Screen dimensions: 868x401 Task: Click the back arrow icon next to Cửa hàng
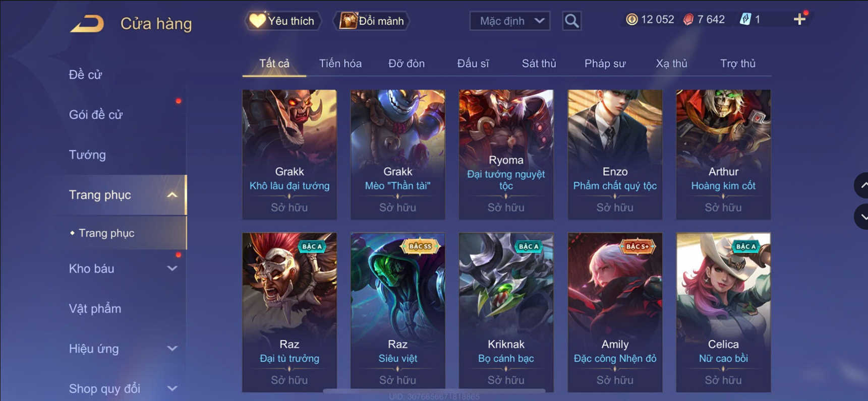[87, 23]
